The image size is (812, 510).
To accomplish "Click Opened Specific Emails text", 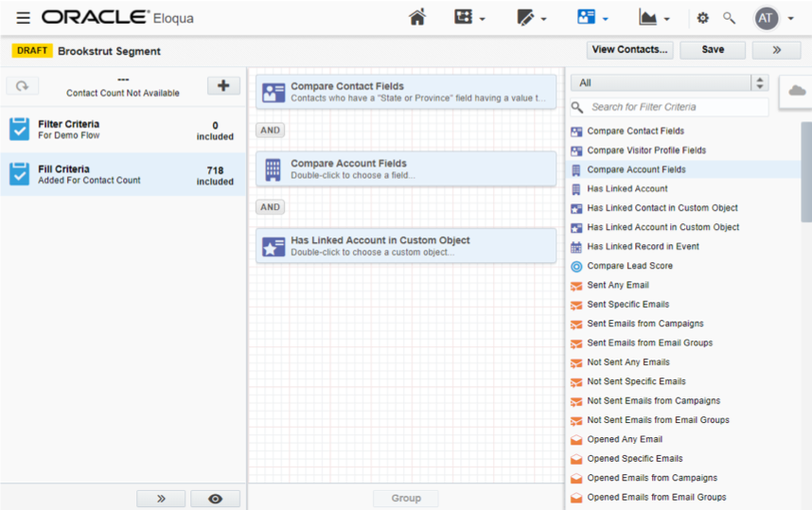I will tap(635, 459).
